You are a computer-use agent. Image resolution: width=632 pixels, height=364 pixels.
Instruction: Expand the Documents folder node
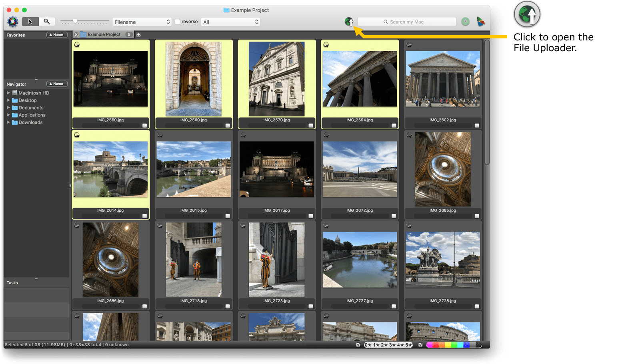8,108
